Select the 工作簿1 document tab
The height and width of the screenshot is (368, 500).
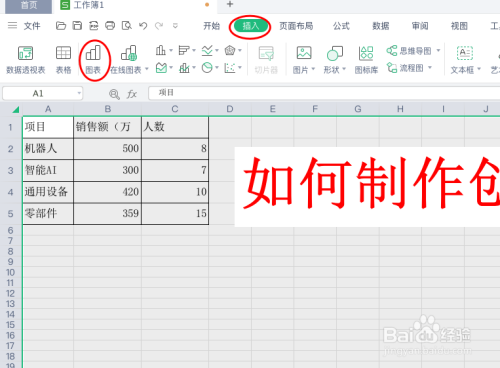coord(88,5)
